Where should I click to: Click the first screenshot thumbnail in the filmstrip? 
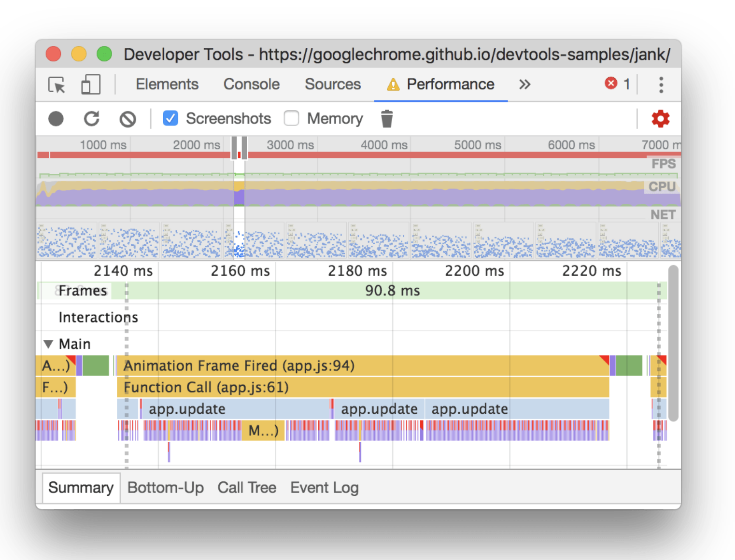coord(67,240)
